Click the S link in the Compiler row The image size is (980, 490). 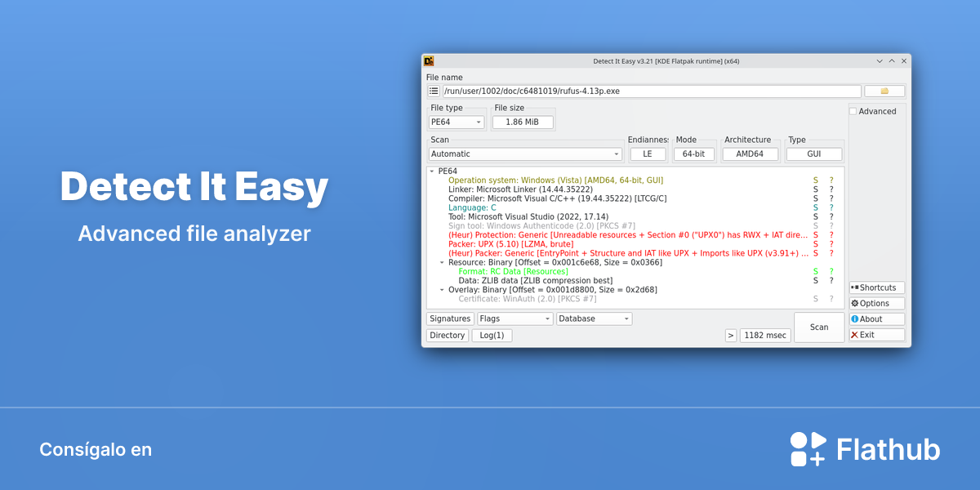815,198
